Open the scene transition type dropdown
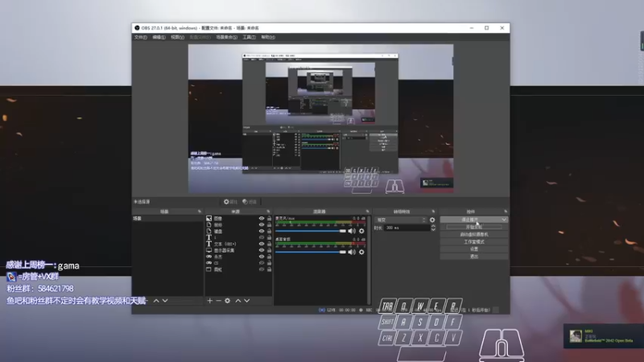This screenshot has width=644, height=362. [x=401, y=220]
